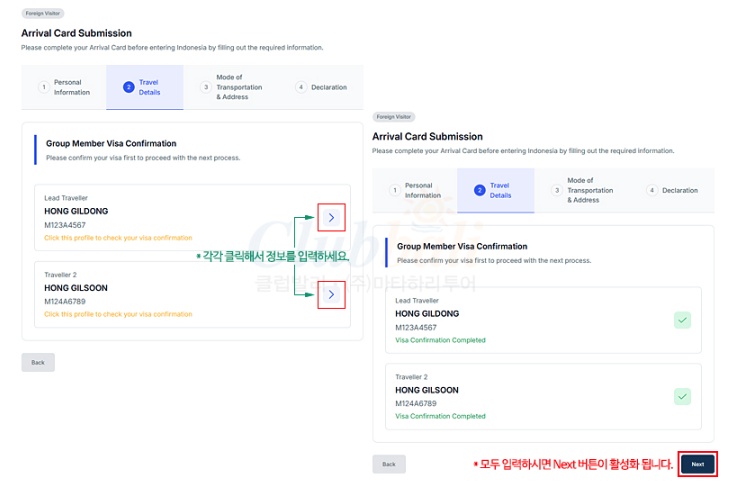
Task: Select Declaration step in right screen
Action: click(673, 191)
